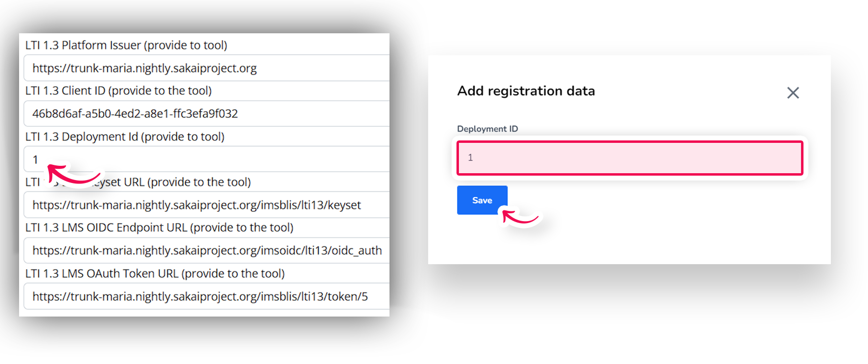868x364 pixels.
Task: Click the Keyset URL field ending in keyset
Action: pos(206,205)
